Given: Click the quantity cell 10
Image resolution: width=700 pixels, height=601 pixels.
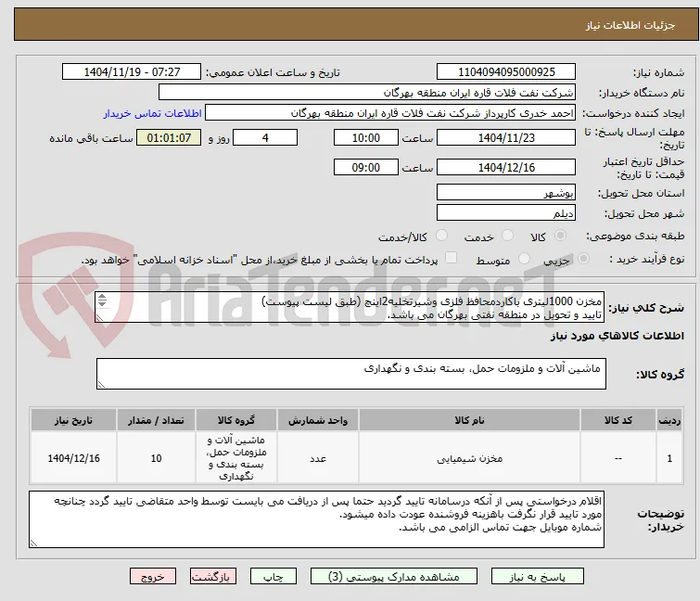Looking at the screenshot, I should pos(156,458).
